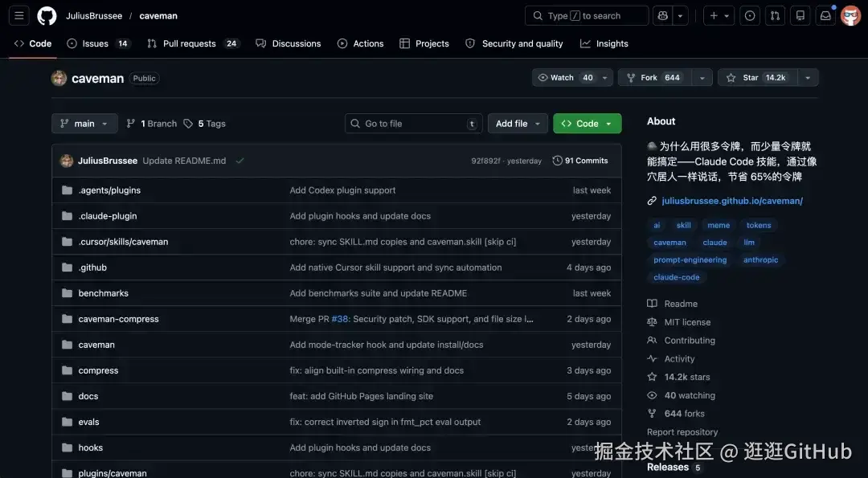Open the user profile avatar menu
The height and width of the screenshot is (478, 868).
pos(850,16)
